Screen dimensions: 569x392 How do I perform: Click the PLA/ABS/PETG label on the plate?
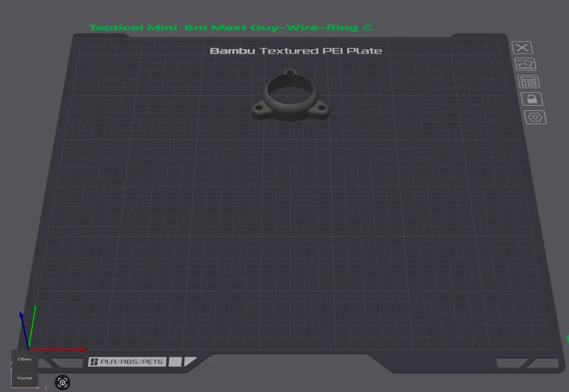click(x=133, y=362)
